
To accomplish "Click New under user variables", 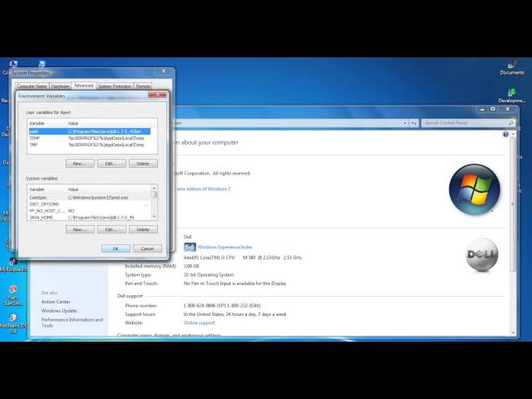I will (80, 164).
